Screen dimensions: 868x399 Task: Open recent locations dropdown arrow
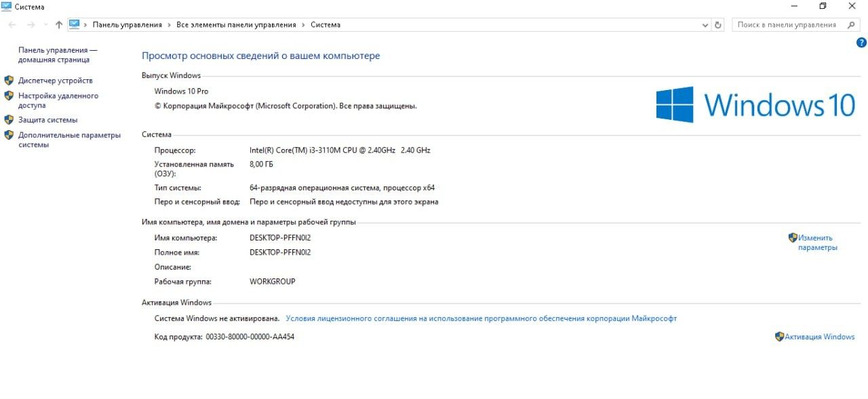point(45,25)
